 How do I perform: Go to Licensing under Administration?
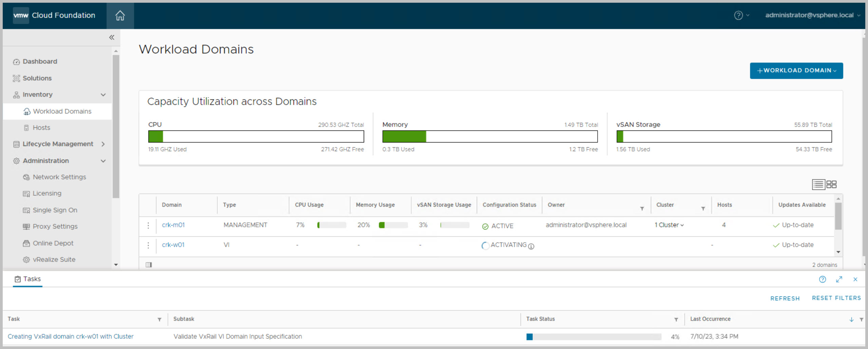[x=47, y=194]
